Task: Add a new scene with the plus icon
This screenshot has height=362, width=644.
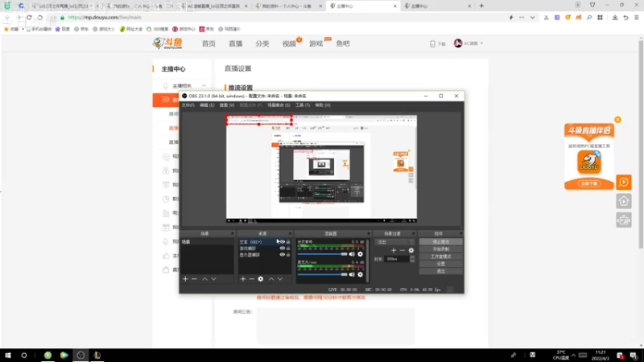Action: 185,279
